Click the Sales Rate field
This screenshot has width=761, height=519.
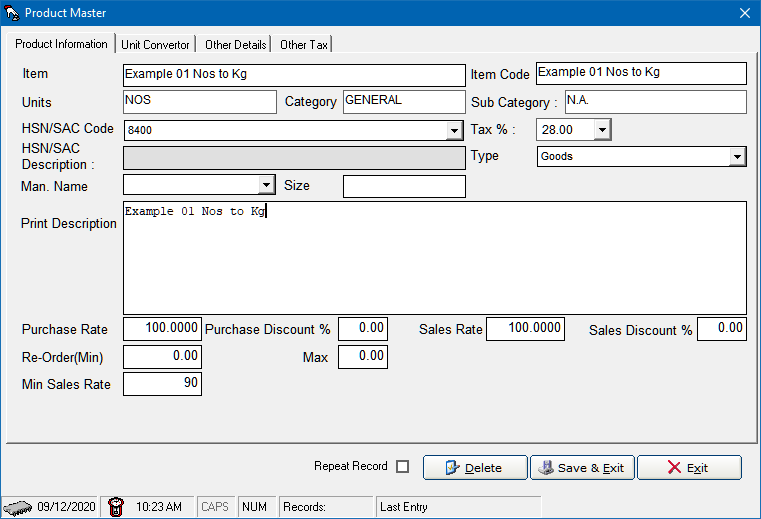[x=526, y=329]
